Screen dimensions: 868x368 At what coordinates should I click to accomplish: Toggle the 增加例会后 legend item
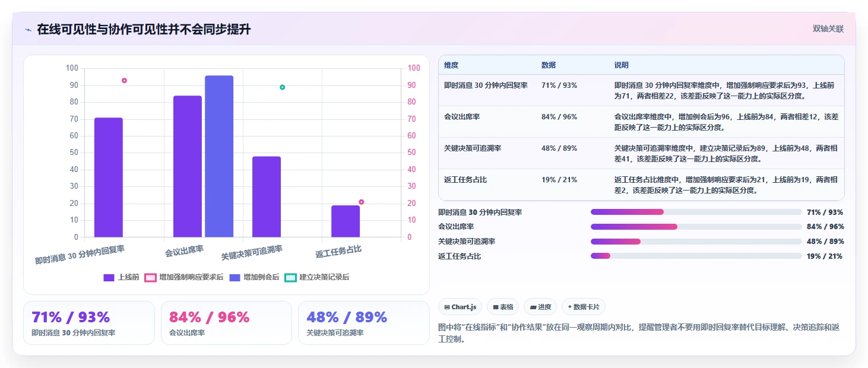point(254,277)
